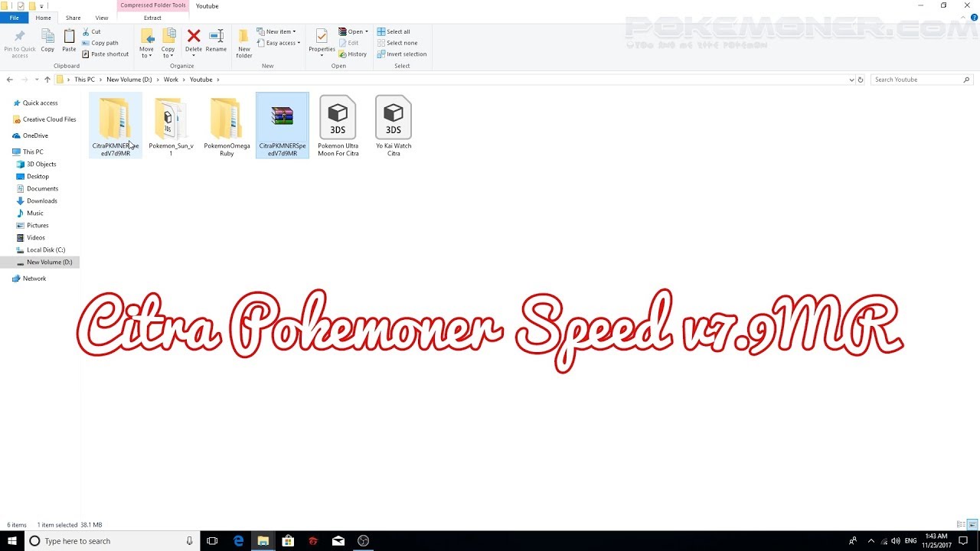Screen dimensions: 980x551
Task: Click New Volume (D:) breadcrumb
Action: click(129, 80)
